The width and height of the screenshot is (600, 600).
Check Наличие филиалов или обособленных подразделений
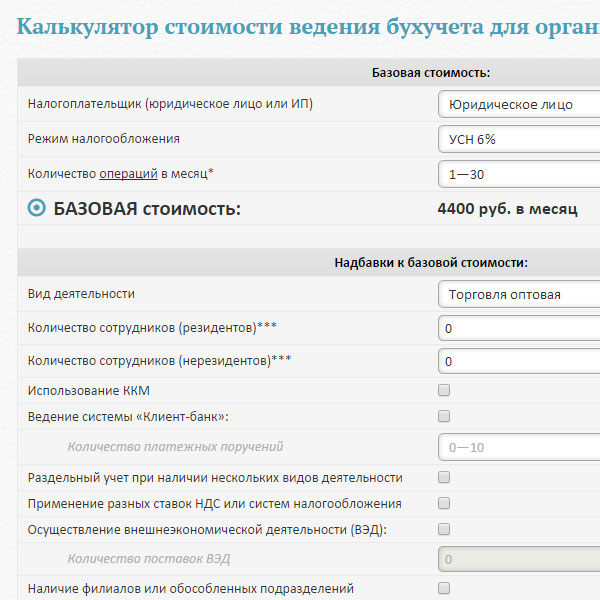click(x=444, y=588)
